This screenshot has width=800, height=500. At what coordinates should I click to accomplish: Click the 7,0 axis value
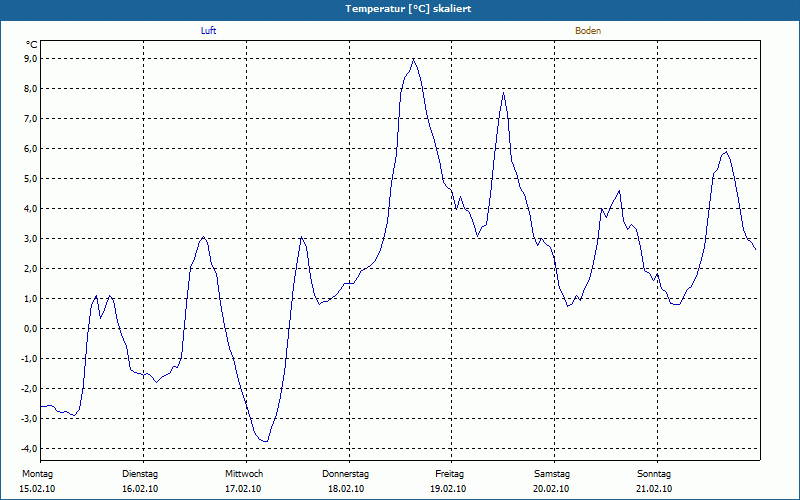coord(31,119)
